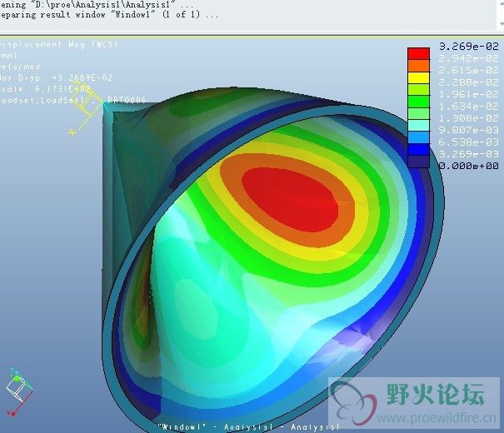This screenshot has height=433, width=504.
Task: Click the cyan legend color band
Action: click(418, 125)
